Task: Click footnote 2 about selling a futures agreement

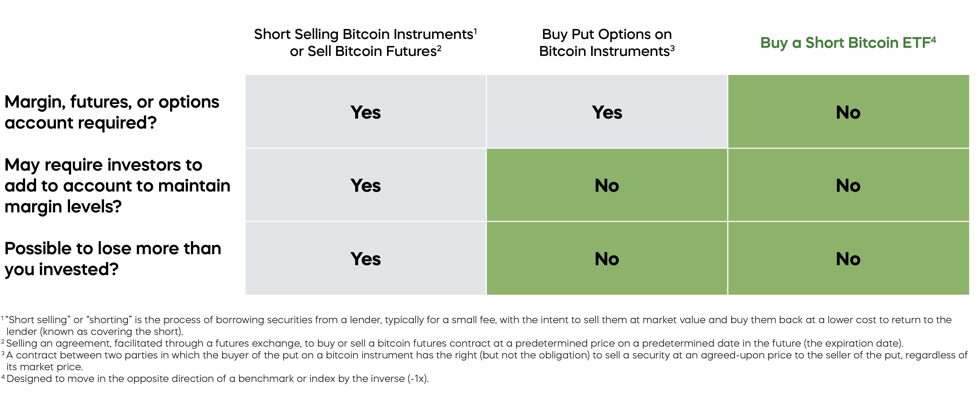Action: point(453,343)
